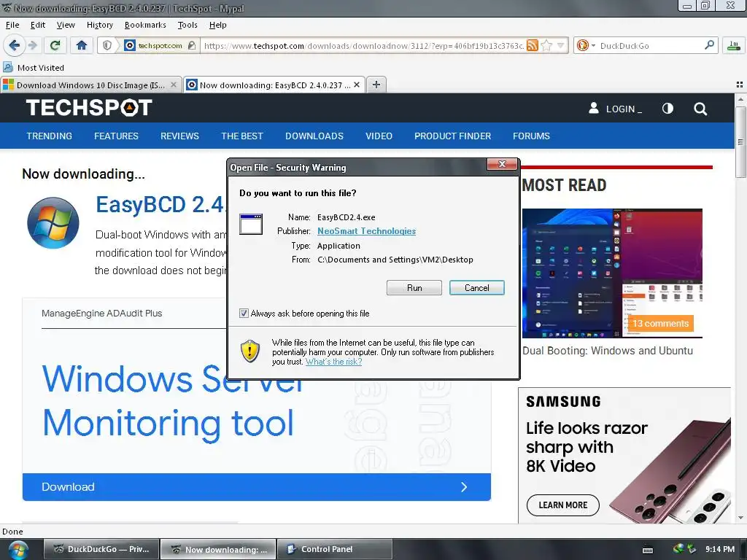The width and height of the screenshot is (747, 560).
Task: Switch to Download Windows 10 Disc Image tab
Action: click(90, 85)
